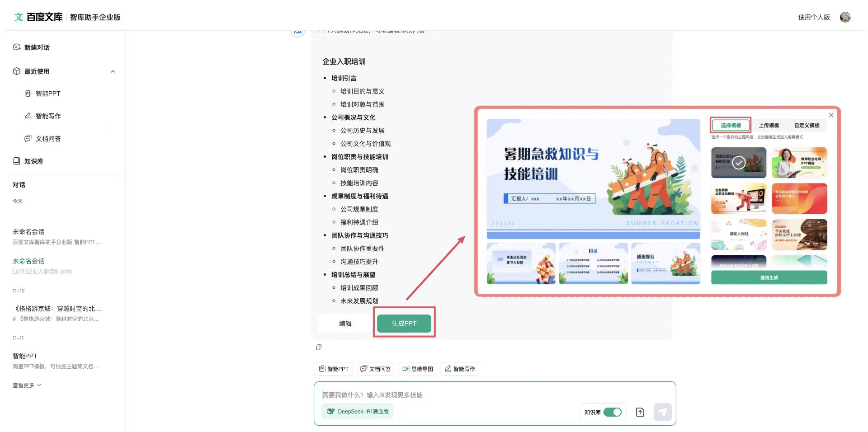Toggle the 知识库 switch off
The width and height of the screenshot is (868, 432).
(613, 412)
